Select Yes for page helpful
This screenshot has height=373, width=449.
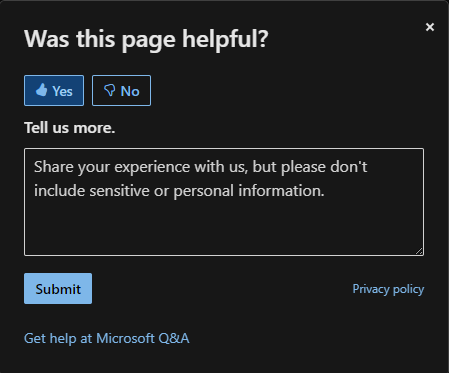(54, 91)
